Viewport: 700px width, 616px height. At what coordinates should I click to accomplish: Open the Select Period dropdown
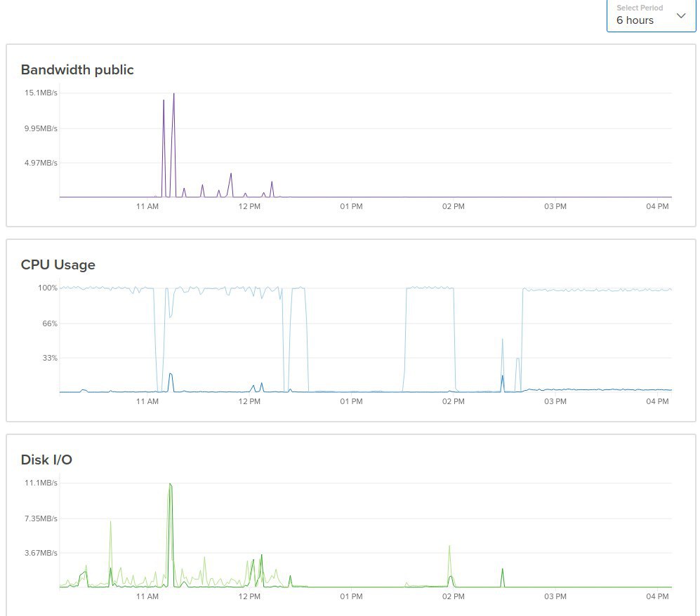(651, 15)
